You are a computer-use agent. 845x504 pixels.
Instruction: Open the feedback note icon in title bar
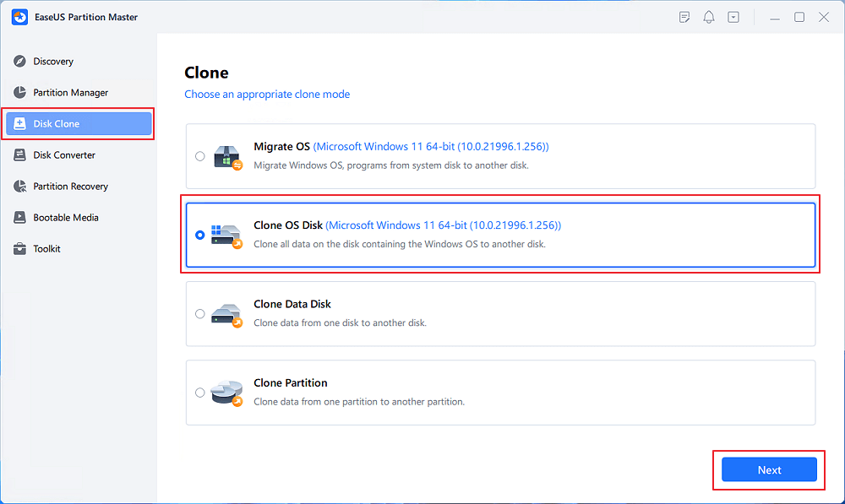tap(684, 17)
